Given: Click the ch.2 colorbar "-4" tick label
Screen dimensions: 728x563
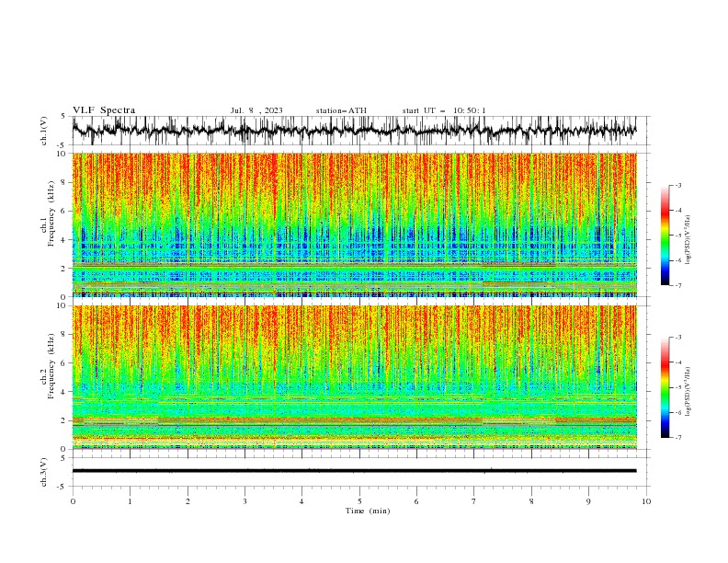Looking at the screenshot, I should tap(678, 362).
